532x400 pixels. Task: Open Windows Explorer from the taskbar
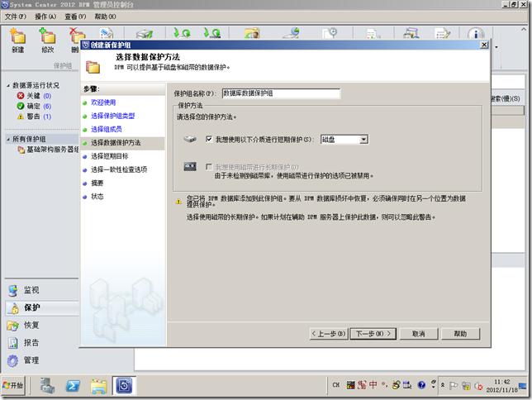[98, 386]
